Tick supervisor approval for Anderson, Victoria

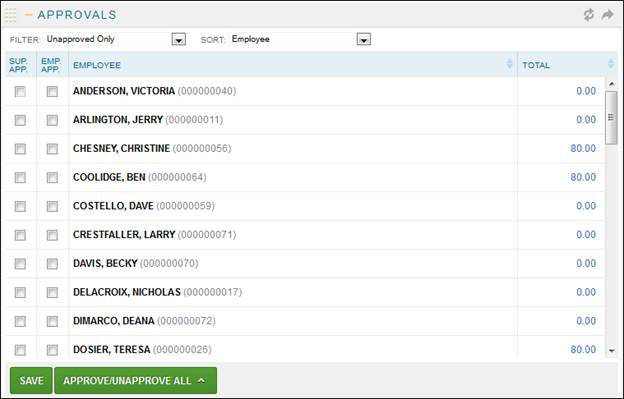point(20,91)
